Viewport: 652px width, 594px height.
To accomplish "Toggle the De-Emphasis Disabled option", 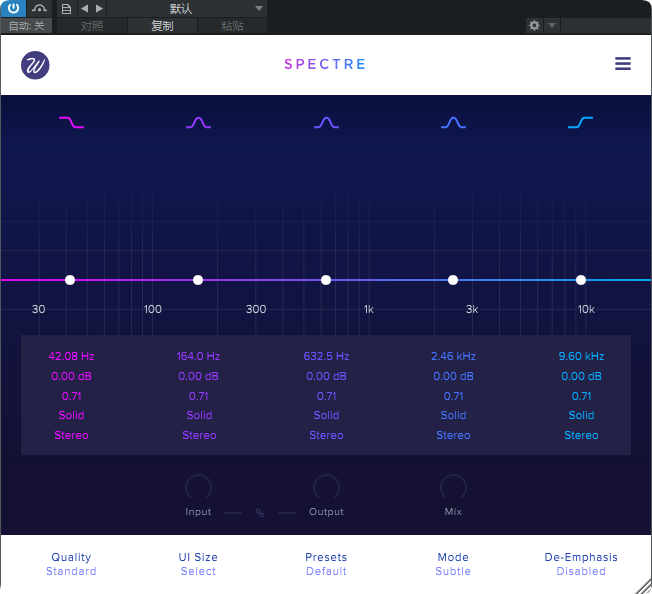I will click(x=581, y=564).
